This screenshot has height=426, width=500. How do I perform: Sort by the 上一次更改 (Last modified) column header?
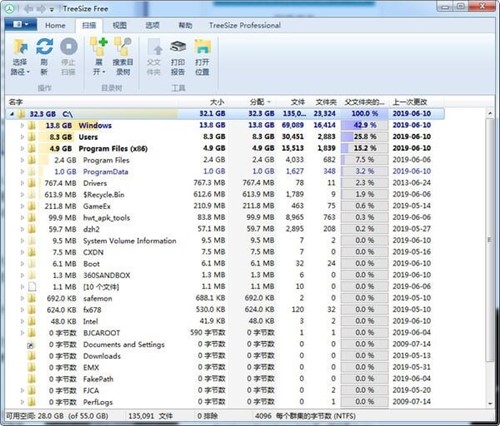point(410,102)
